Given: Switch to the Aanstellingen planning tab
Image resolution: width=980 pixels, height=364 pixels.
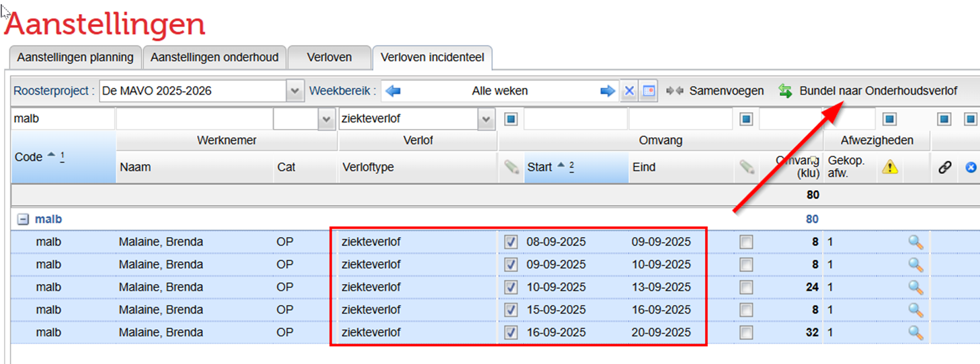Looking at the screenshot, I should pyautogui.click(x=75, y=58).
